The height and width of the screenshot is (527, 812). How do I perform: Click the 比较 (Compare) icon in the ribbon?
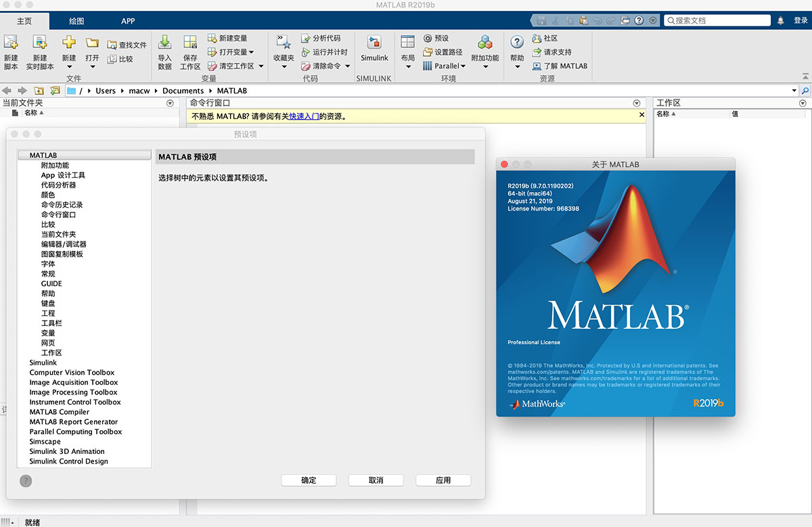pyautogui.click(x=112, y=59)
